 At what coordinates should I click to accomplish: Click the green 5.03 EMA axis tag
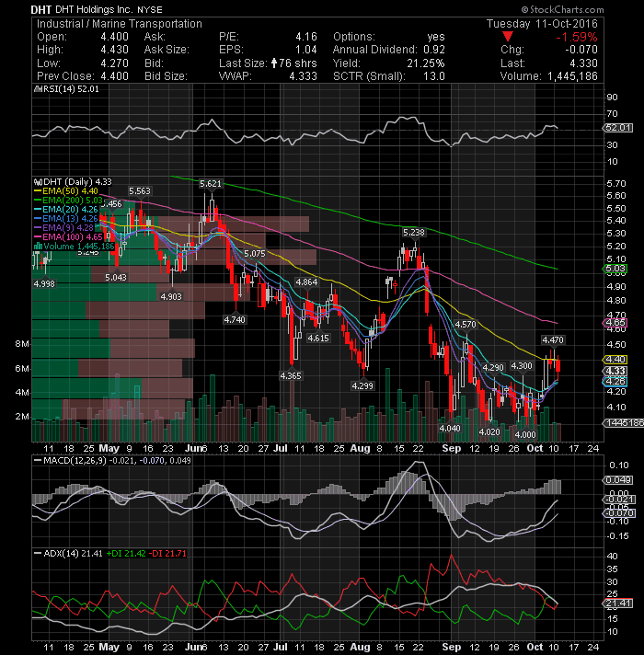(615, 269)
